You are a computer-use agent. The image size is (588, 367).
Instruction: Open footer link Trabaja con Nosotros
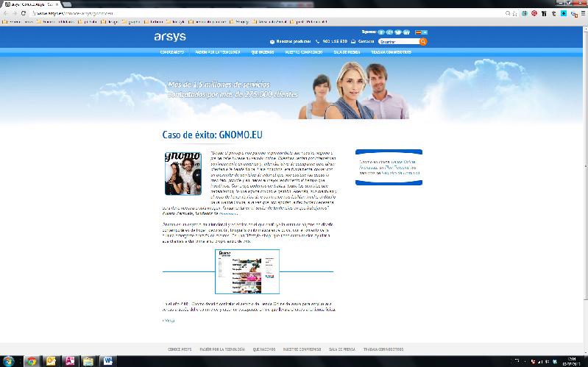[383, 349]
